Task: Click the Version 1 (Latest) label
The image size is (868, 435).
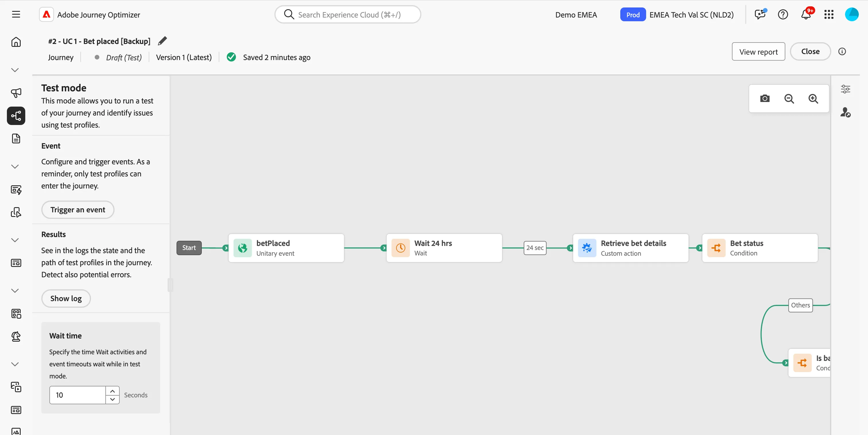Action: click(184, 57)
